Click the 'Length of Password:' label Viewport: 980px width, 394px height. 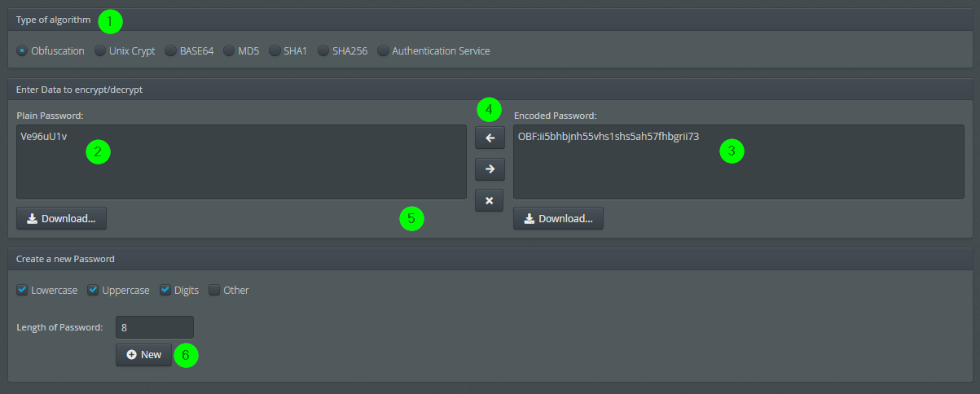pos(59,327)
